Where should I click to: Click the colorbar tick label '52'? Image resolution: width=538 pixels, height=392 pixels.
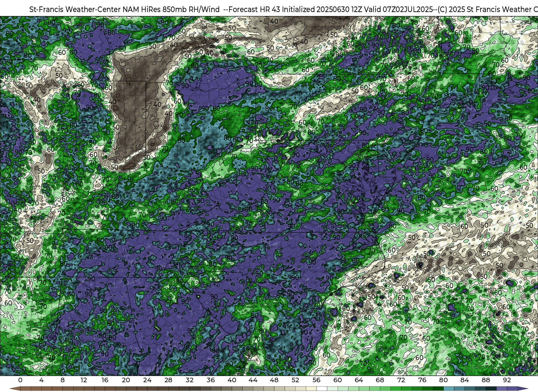tap(295, 380)
